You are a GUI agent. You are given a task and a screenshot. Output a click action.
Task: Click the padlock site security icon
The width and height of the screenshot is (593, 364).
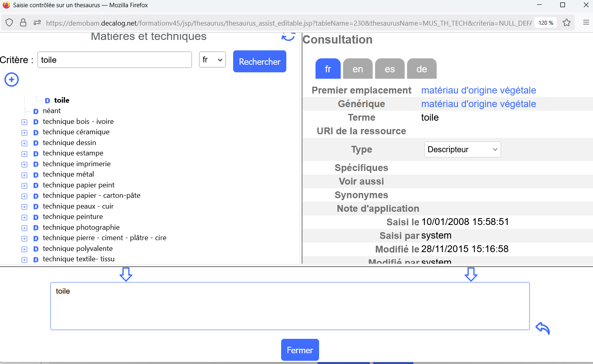tap(23, 23)
